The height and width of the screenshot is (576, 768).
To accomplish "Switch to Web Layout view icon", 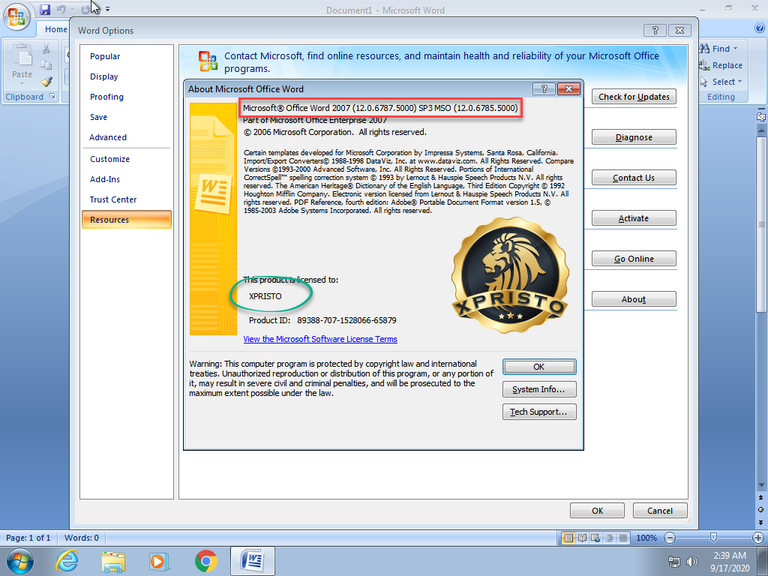I will [596, 538].
